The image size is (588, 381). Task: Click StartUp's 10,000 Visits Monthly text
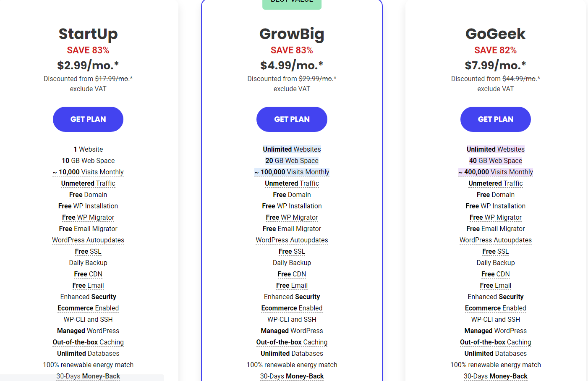point(88,172)
